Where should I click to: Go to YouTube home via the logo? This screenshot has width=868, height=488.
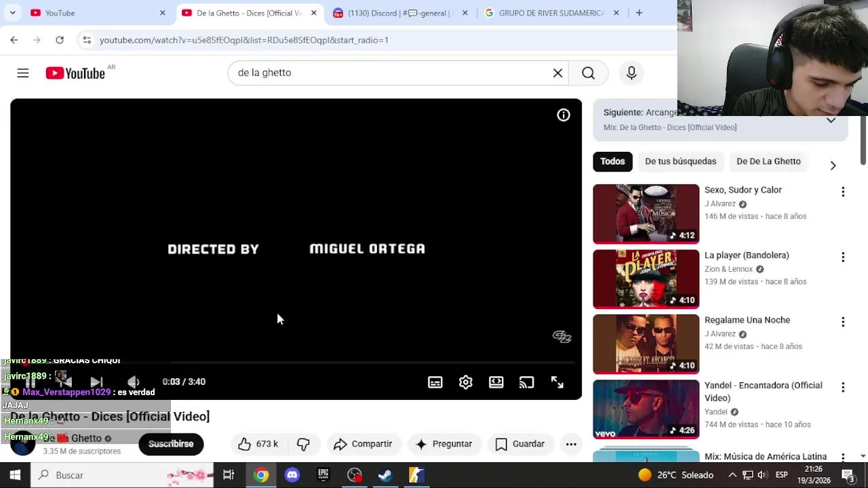pos(75,73)
